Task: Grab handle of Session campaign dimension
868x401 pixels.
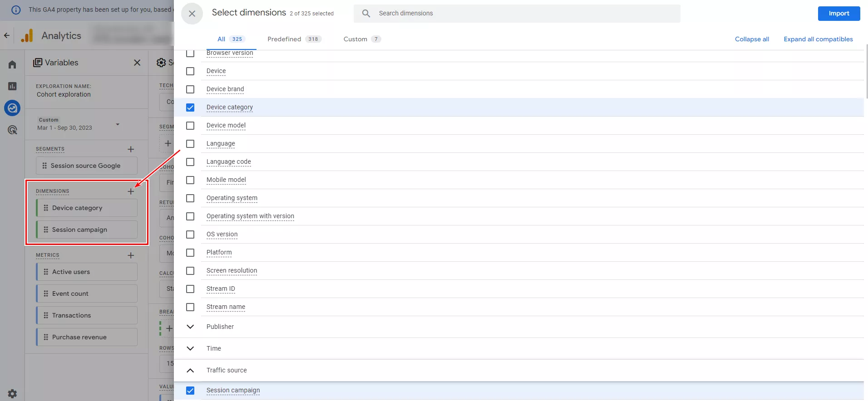Action: tap(46, 230)
